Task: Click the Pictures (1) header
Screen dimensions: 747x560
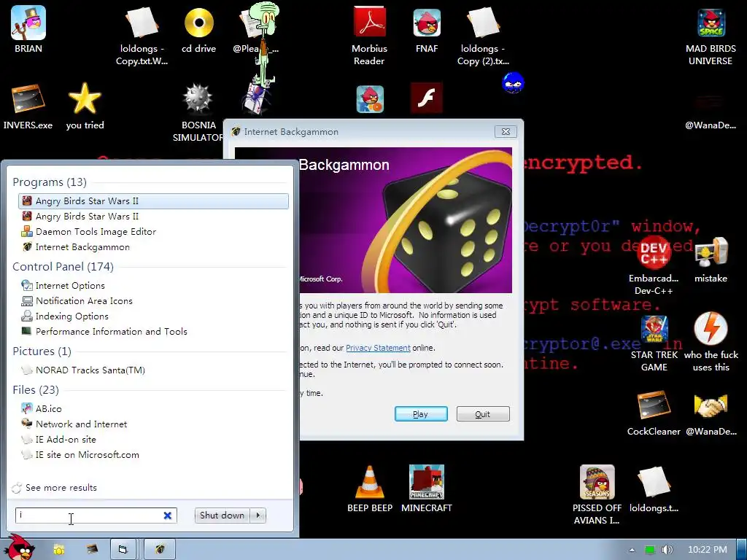Action: (42, 351)
